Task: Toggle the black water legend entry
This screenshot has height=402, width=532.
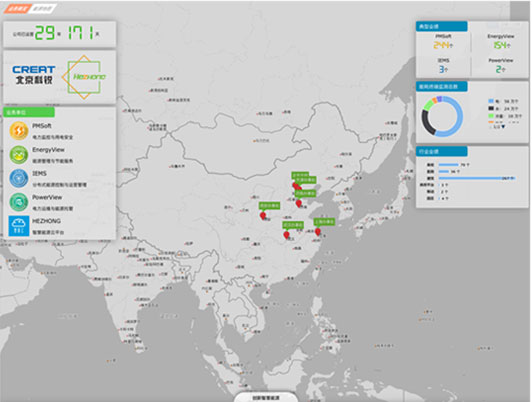Action: coord(503,109)
